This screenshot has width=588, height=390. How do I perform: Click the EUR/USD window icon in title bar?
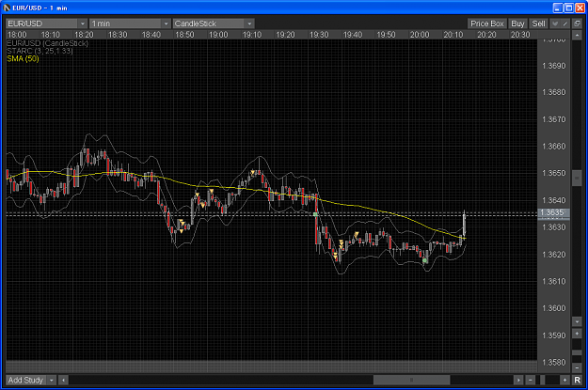[x=7, y=8]
